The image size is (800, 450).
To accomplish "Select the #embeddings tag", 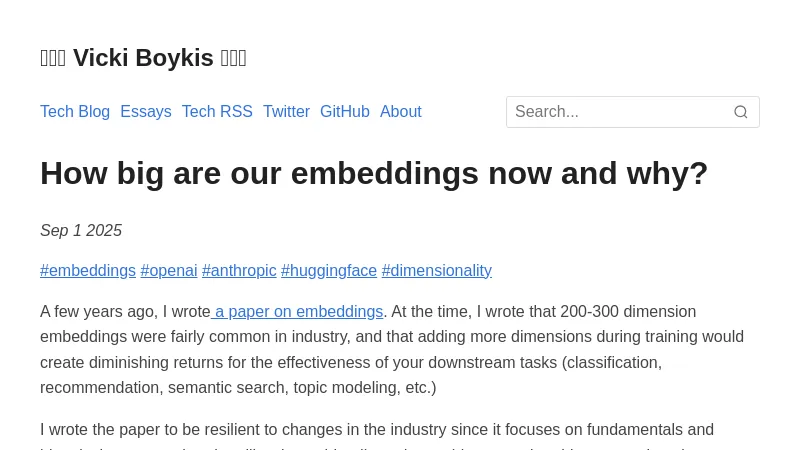I will [88, 271].
